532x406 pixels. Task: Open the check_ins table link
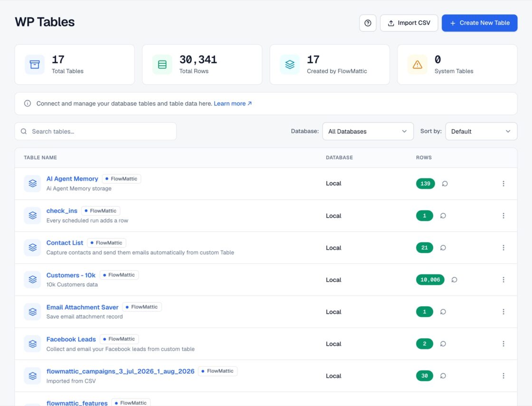[x=62, y=211]
